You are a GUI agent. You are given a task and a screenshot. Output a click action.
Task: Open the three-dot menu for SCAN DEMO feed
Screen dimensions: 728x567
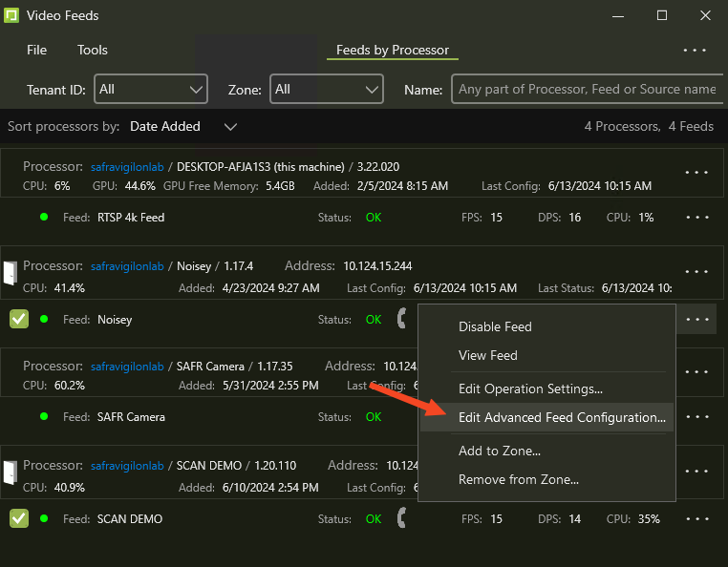coord(696,519)
